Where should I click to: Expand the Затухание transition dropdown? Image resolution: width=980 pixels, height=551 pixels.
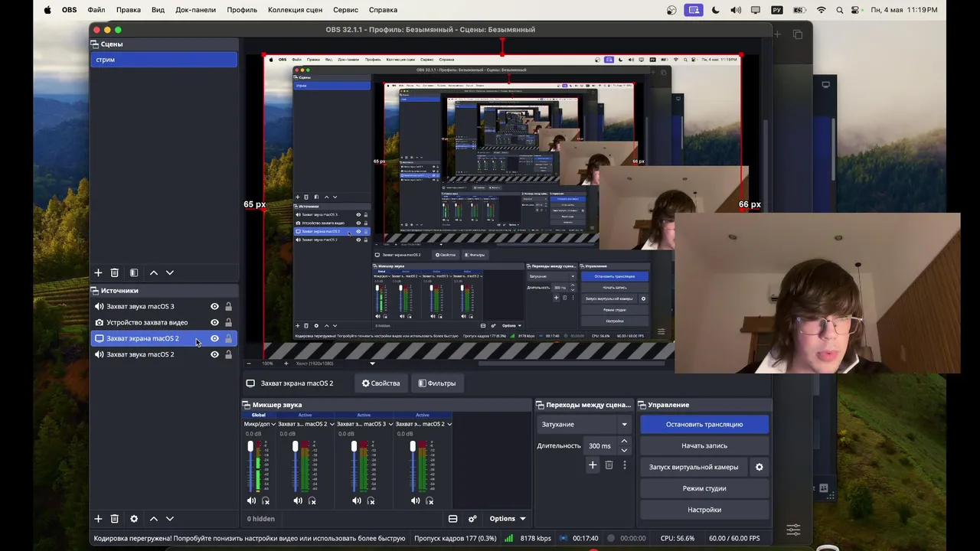click(584, 424)
